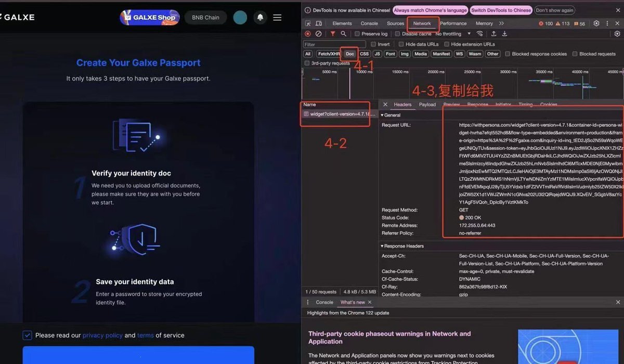Open network conditions wifi icon
624x364 pixels.
click(479, 34)
